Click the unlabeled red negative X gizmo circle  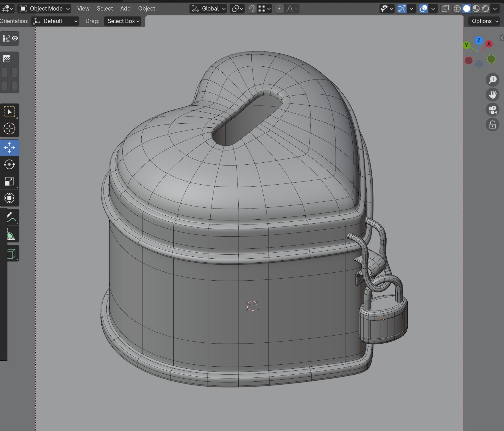coord(469,60)
